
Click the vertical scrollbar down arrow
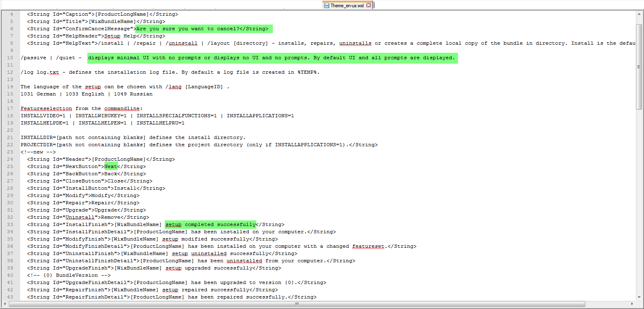(x=639, y=297)
